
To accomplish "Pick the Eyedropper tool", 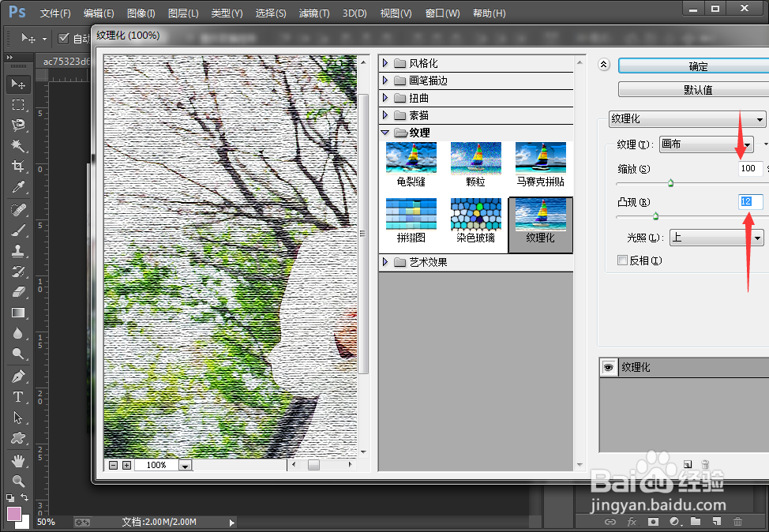I will point(17,188).
